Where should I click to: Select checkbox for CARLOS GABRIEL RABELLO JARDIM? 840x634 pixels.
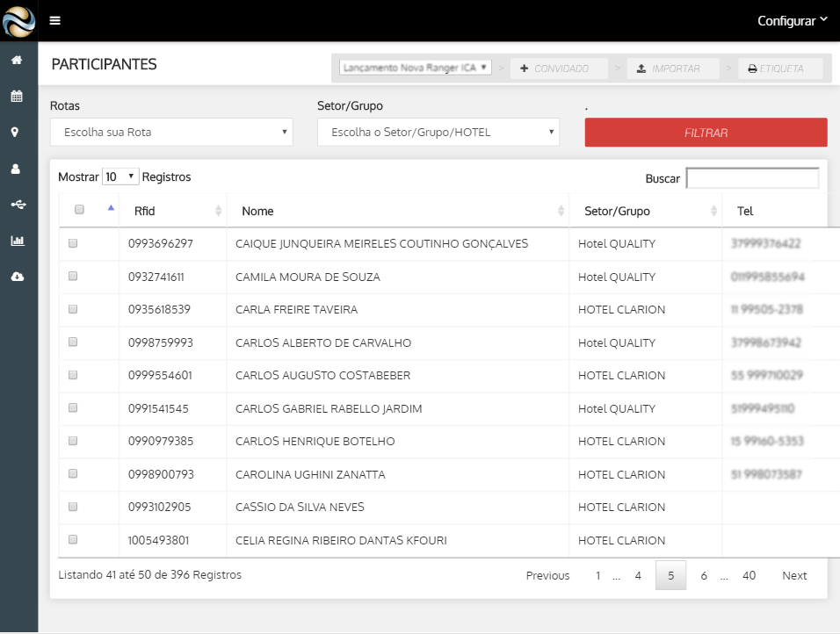click(x=73, y=407)
